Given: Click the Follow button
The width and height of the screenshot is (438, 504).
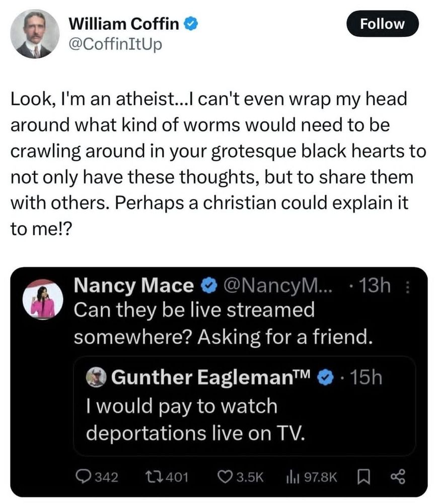Looking at the screenshot, I should click(x=383, y=24).
